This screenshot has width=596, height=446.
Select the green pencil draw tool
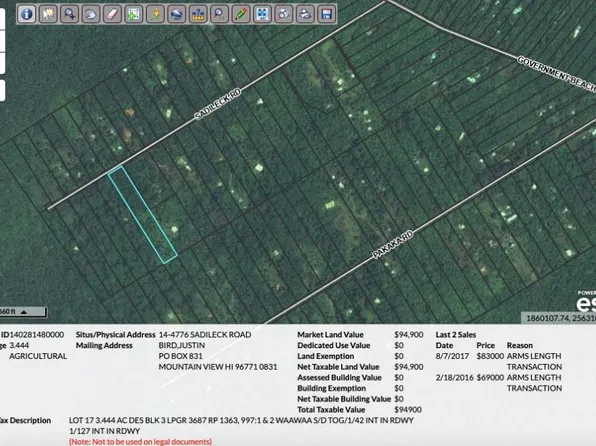[241, 14]
